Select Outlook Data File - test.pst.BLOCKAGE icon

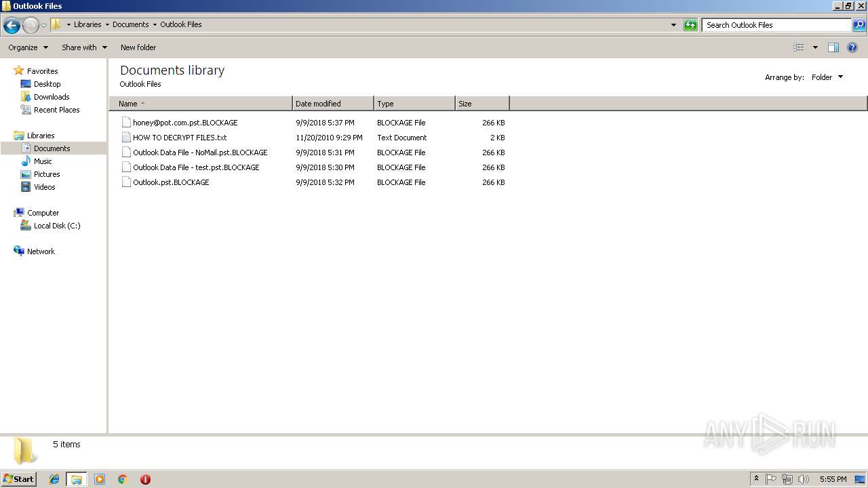pos(126,167)
